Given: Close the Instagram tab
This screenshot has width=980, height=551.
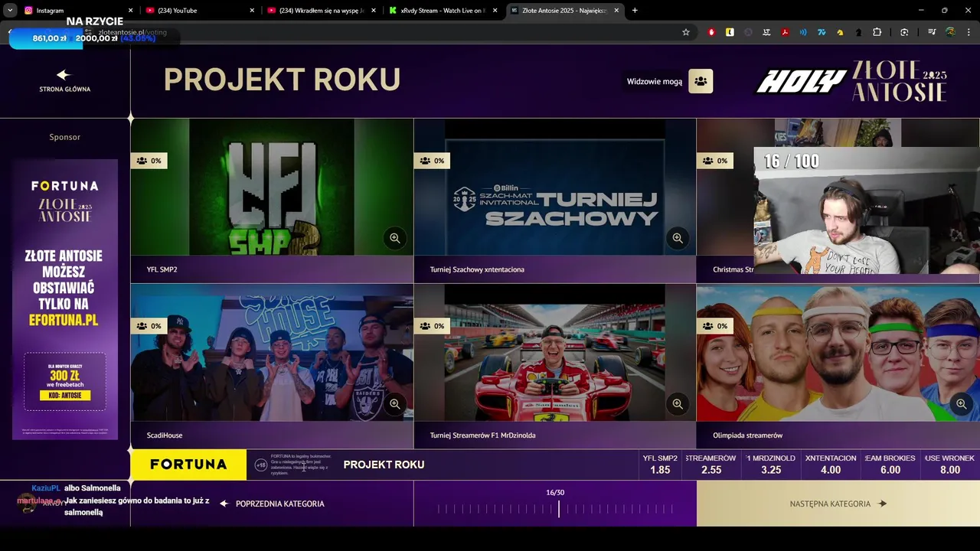Looking at the screenshot, I should tap(130, 10).
